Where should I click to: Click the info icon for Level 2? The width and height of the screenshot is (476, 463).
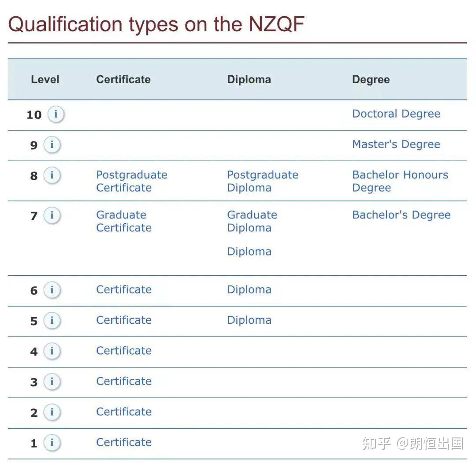52,412
